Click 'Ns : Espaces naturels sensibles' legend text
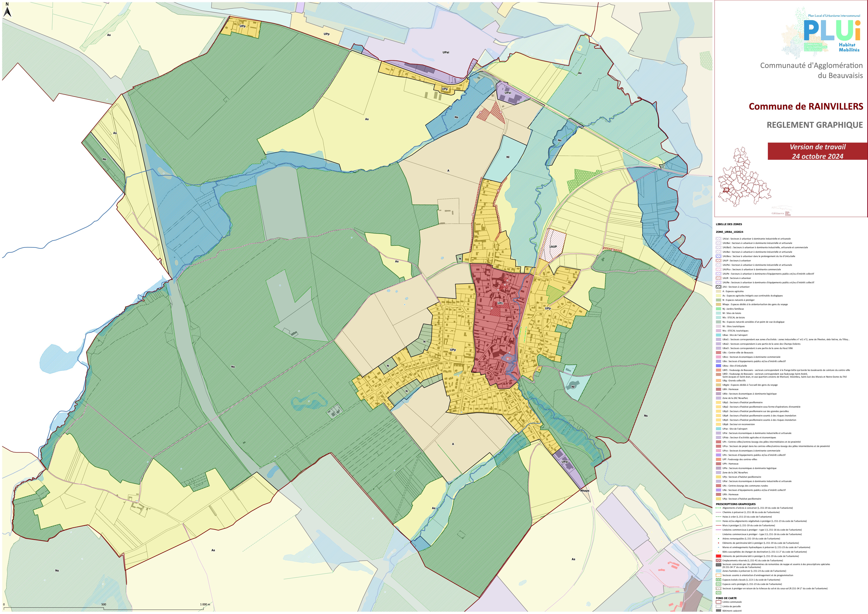 (753, 322)
